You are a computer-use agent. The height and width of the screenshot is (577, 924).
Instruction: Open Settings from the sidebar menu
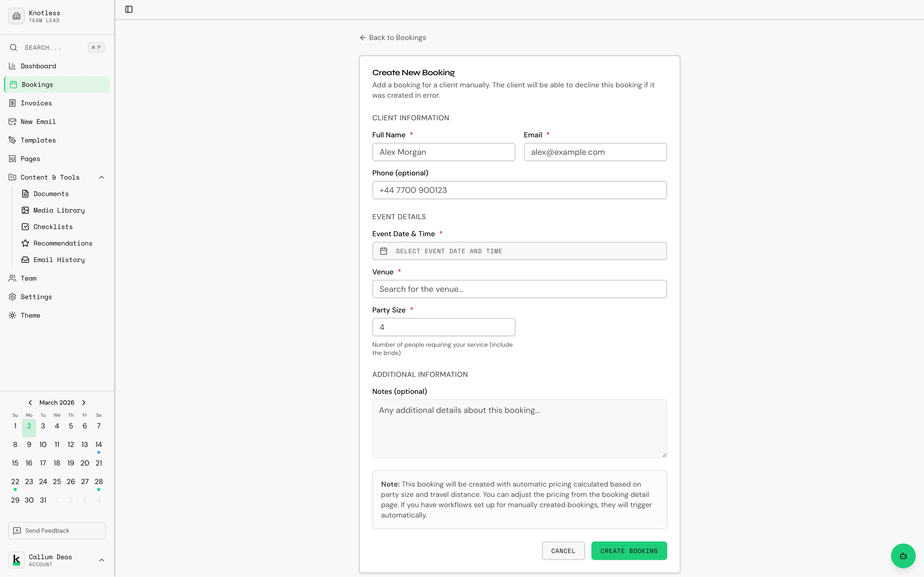[36, 296]
